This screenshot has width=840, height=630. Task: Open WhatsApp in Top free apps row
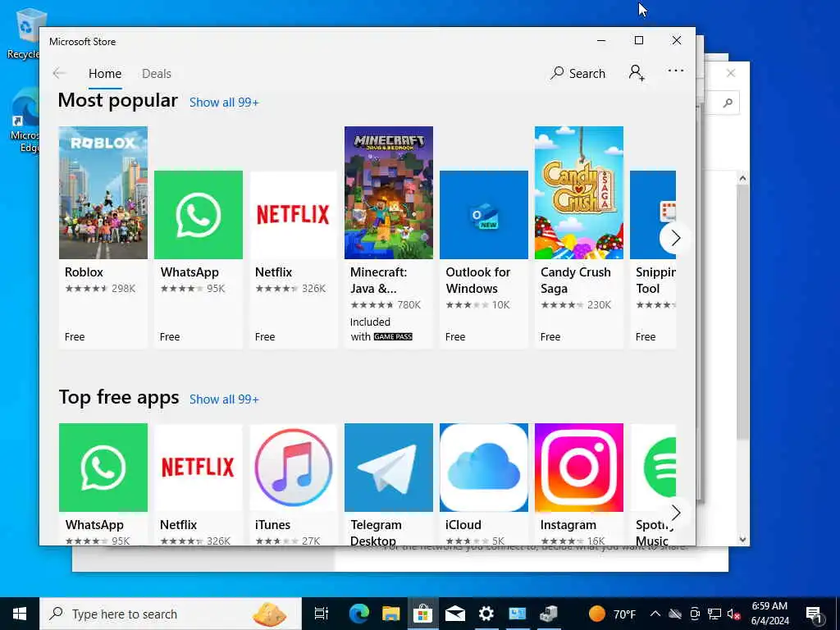[103, 484]
